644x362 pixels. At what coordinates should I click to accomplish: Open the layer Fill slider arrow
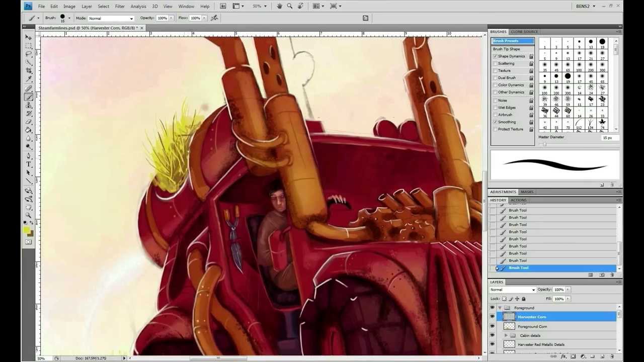click(568, 299)
